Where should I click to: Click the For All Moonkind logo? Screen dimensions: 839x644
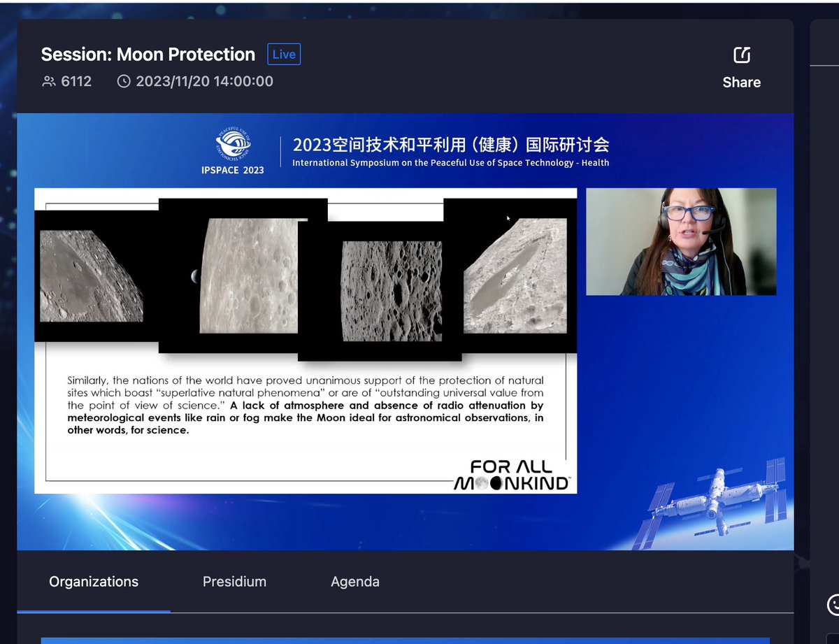tap(512, 475)
